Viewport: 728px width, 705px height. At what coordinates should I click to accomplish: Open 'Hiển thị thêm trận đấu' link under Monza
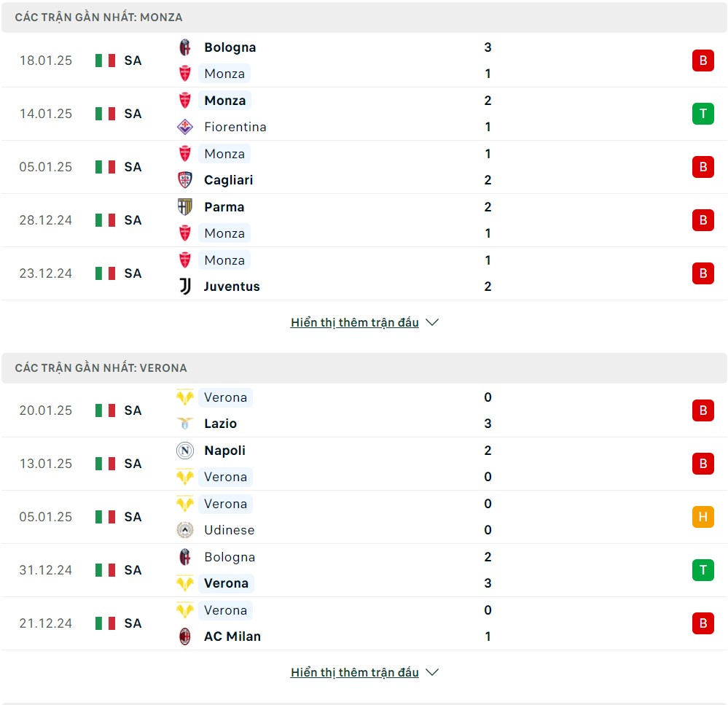pyautogui.click(x=355, y=322)
